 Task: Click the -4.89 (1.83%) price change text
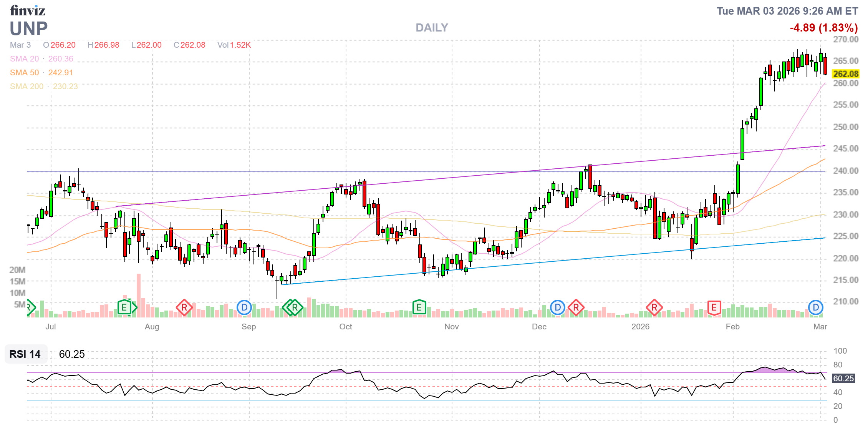click(x=823, y=28)
